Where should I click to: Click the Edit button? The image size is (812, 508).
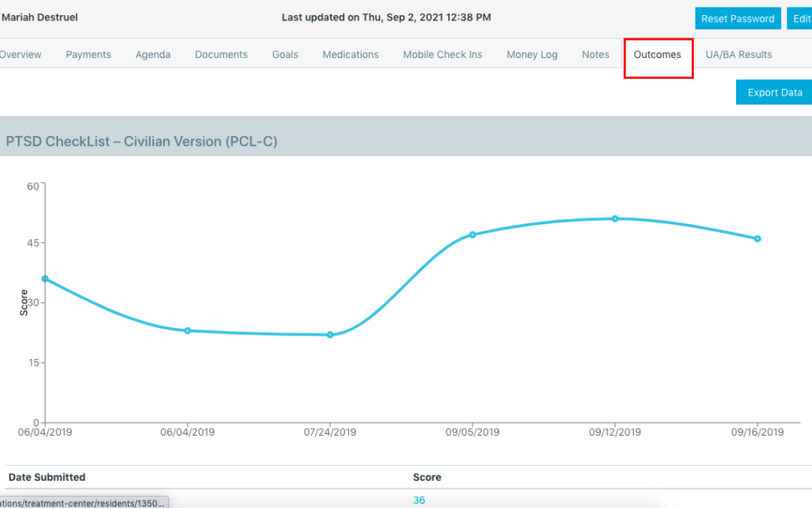tap(801, 18)
